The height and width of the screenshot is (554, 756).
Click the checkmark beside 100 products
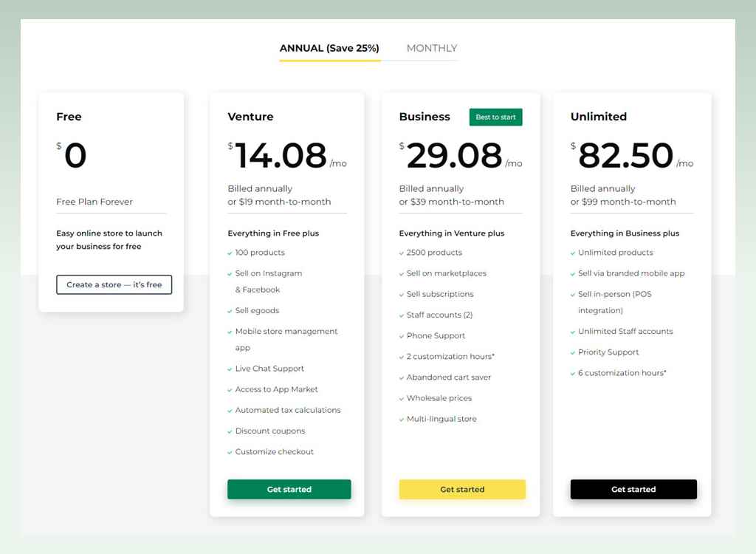coord(230,253)
